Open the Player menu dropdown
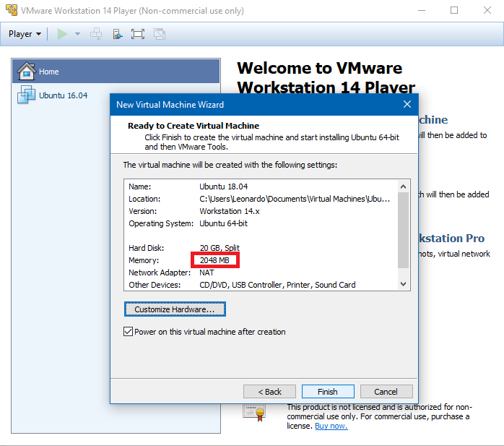The image size is (504, 446). point(25,34)
